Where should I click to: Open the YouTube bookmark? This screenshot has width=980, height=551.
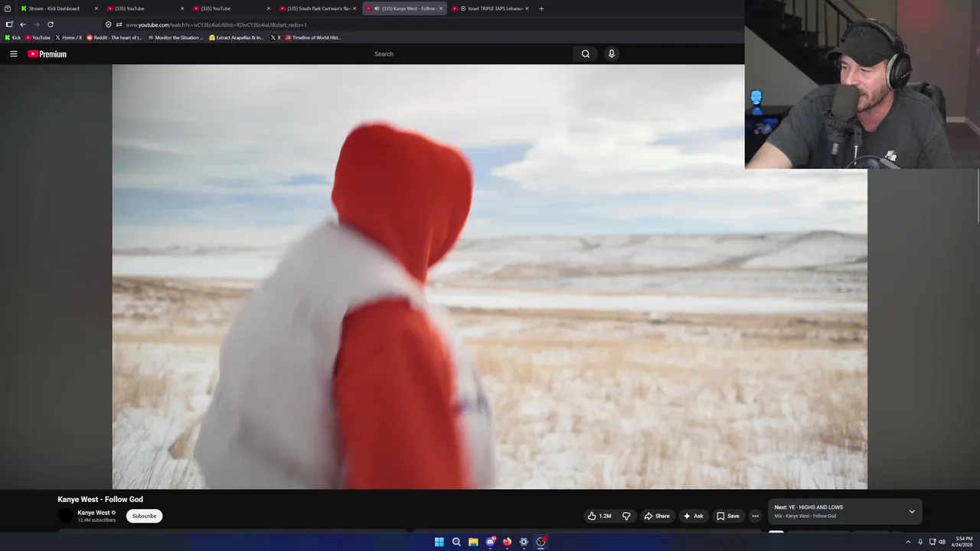(x=38, y=37)
